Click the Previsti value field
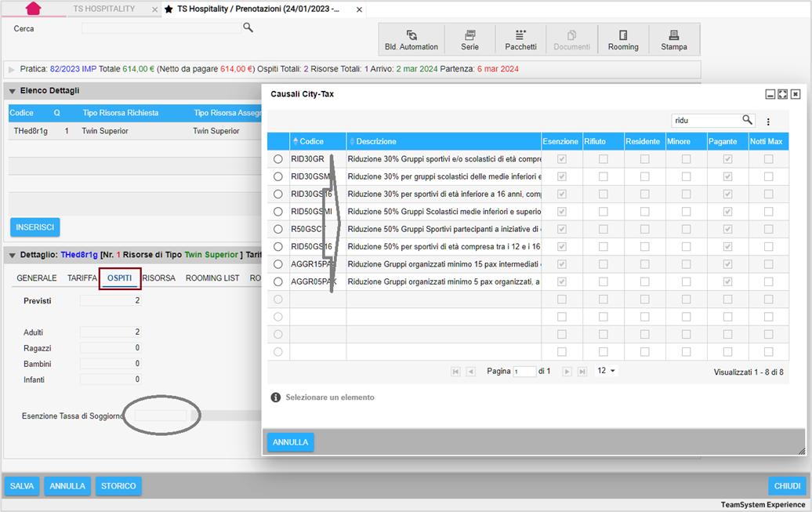The height and width of the screenshot is (512, 812). coord(111,300)
